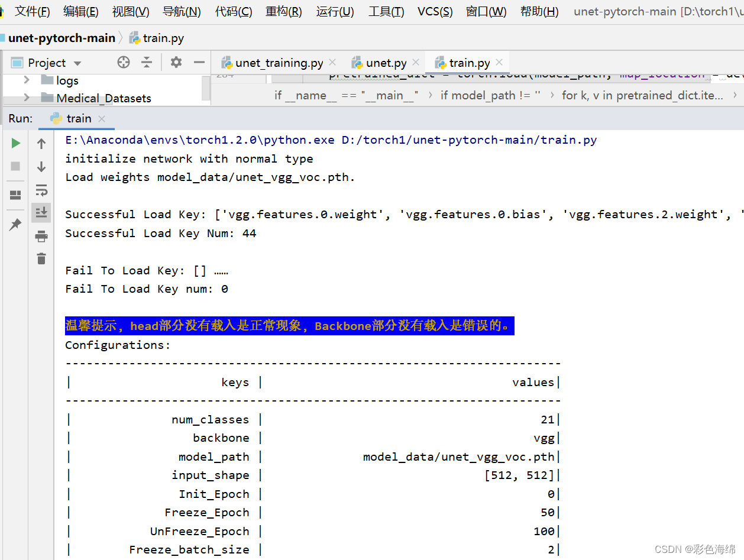Viewport: 744px width, 560px height.
Task: Click the Rerun green arrow in Run panel
Action: click(x=15, y=143)
